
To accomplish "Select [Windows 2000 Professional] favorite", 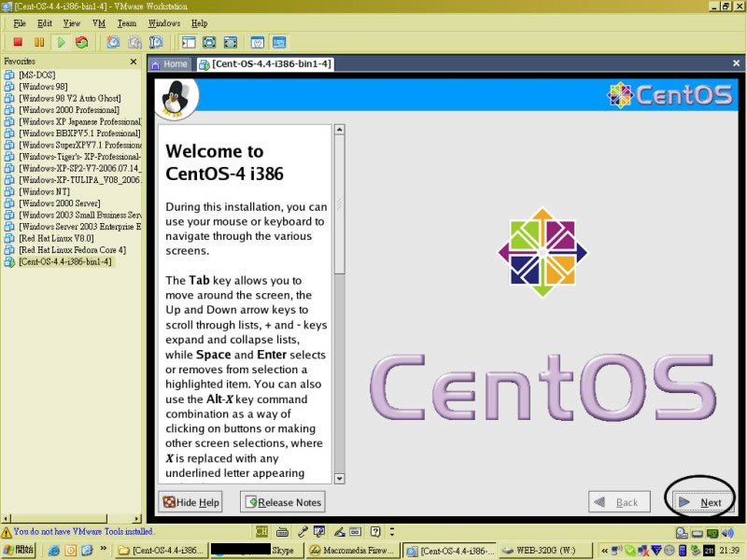I will [x=69, y=110].
